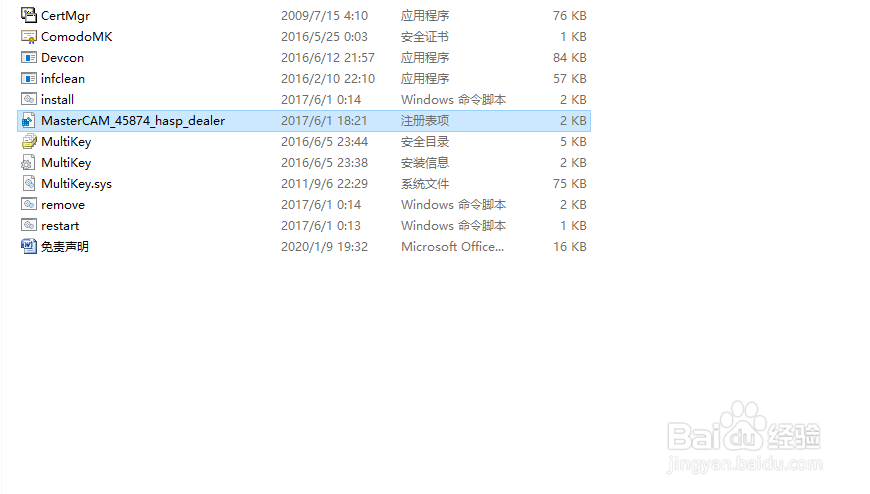Select the CertMgr application icon
Image resolution: width=870 pixels, height=494 pixels.
29,15
